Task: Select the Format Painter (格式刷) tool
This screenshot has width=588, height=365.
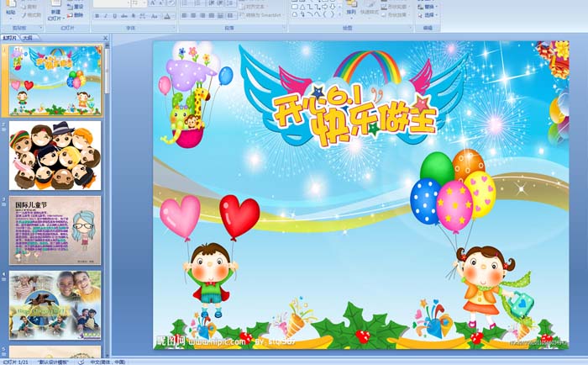Action: pyautogui.click(x=31, y=15)
